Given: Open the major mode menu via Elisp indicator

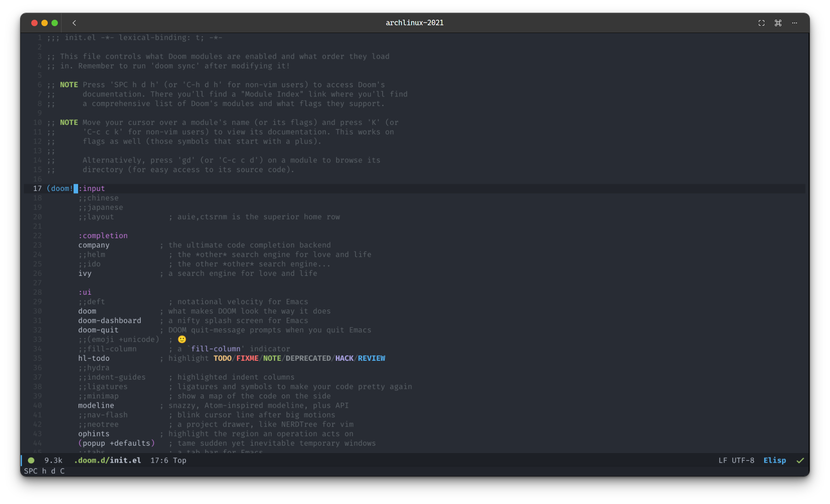Looking at the screenshot, I should [775, 460].
